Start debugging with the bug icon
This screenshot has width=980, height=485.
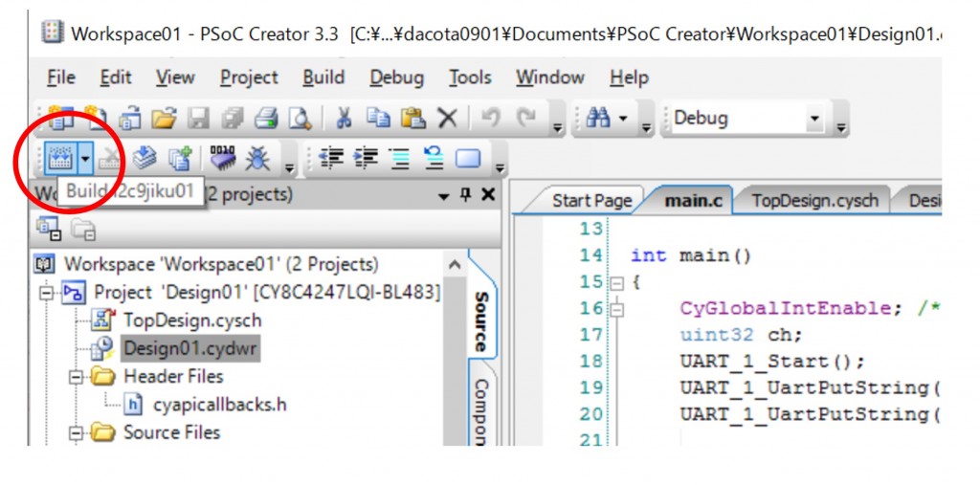(257, 160)
